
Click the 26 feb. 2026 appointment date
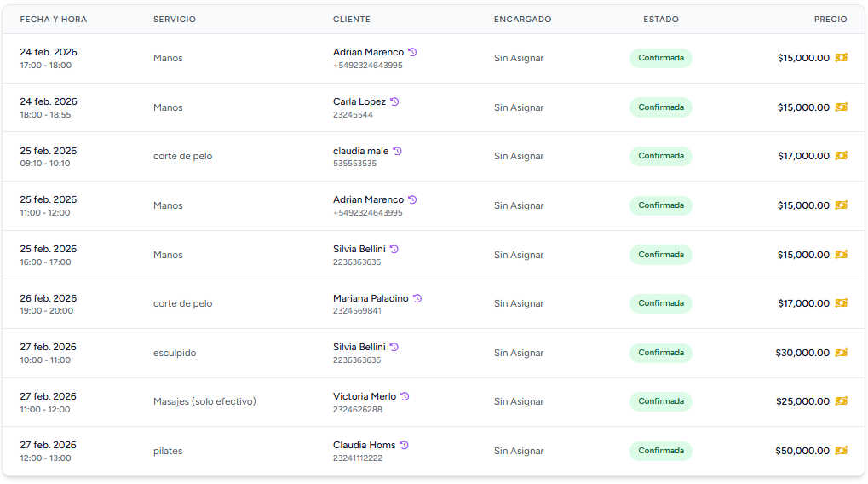tap(49, 298)
